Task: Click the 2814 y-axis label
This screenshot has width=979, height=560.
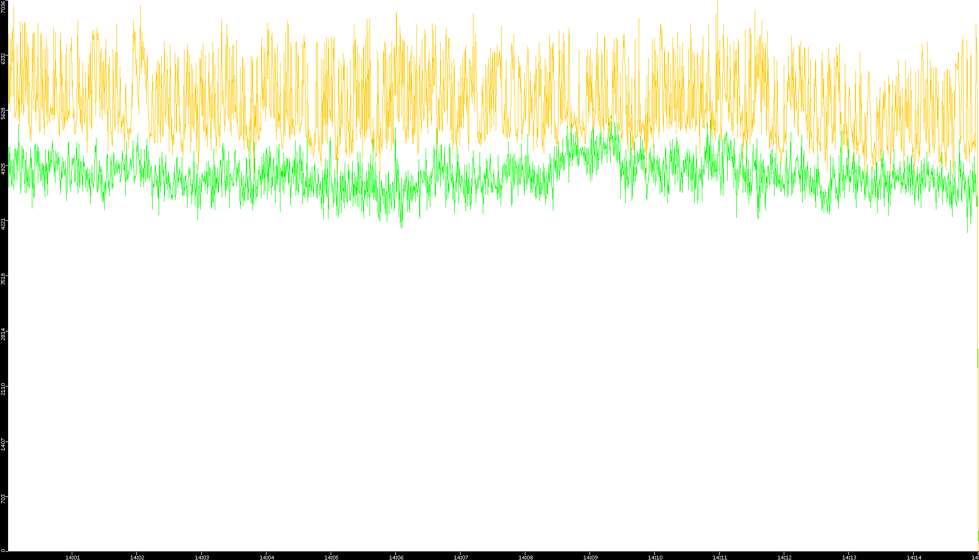Action: click(x=4, y=334)
